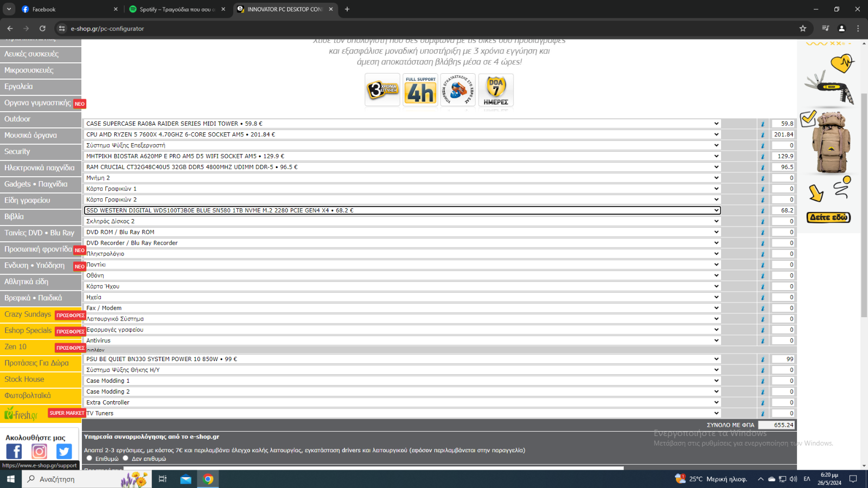This screenshot has width=868, height=488.
Task: Open the Security category in the sidebar
Action: coord(41,152)
